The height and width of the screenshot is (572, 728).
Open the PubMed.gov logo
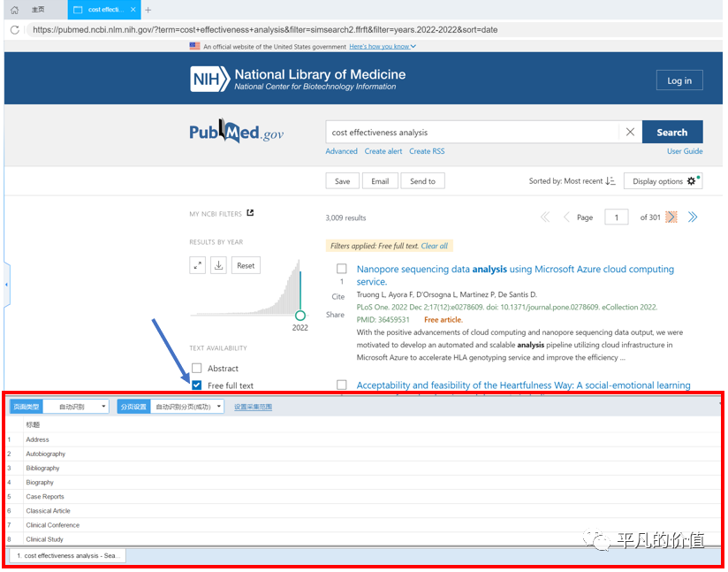tap(236, 132)
